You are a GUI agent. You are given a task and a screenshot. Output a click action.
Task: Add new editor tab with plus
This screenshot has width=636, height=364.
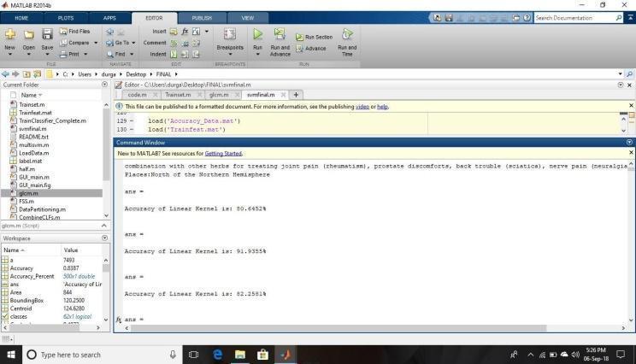(296, 95)
